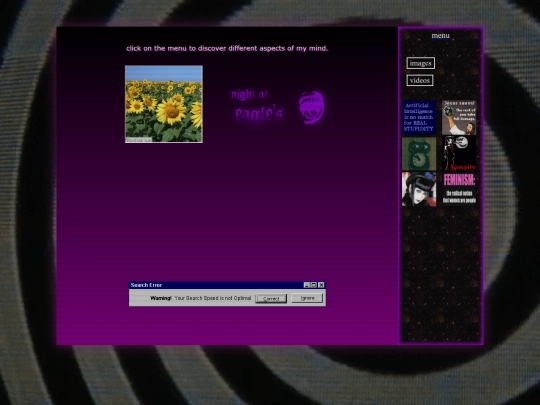Click the 'click on the menu to discover' text
540x405 pixels.
coord(227,49)
